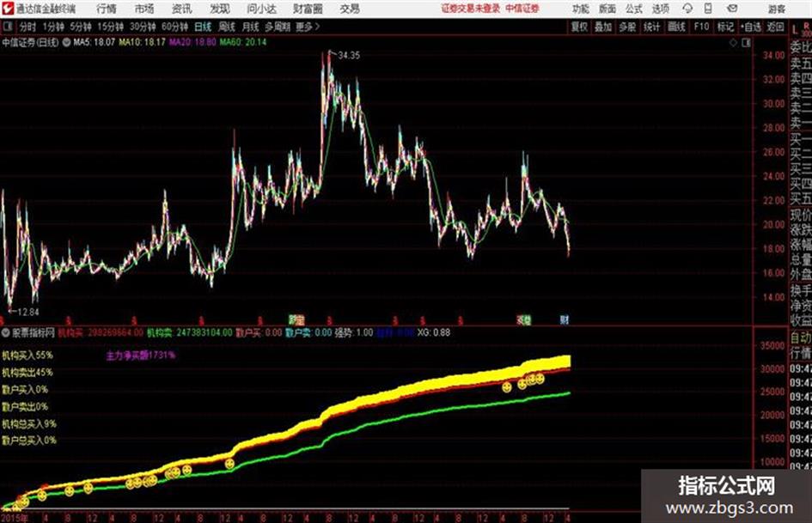Click the 2015年 date axis label
Viewport: 812px width, 523px height.
14,518
